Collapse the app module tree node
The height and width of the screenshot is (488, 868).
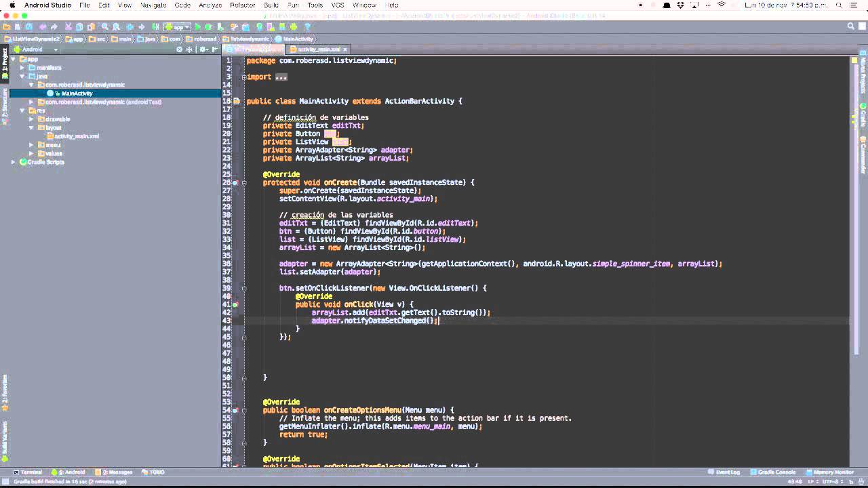pyautogui.click(x=14, y=59)
